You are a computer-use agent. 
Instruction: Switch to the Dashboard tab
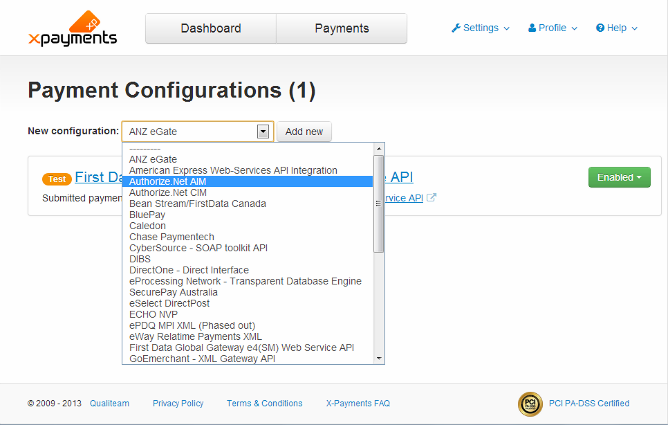pos(211,29)
